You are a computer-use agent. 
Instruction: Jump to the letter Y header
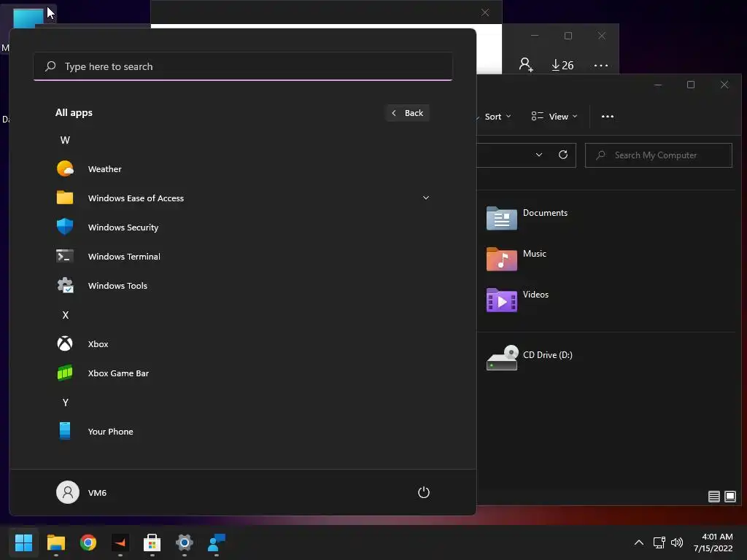(x=65, y=402)
